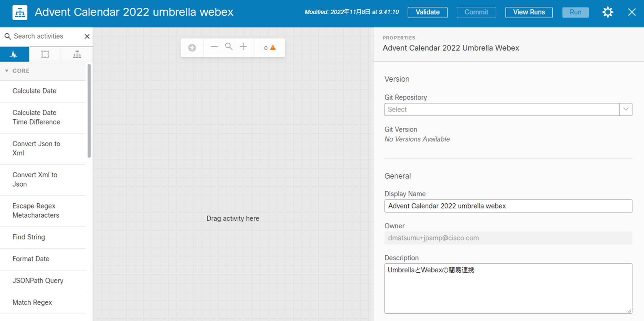The image size is (644, 321).
Task: Click the Owner email field
Action: point(508,238)
